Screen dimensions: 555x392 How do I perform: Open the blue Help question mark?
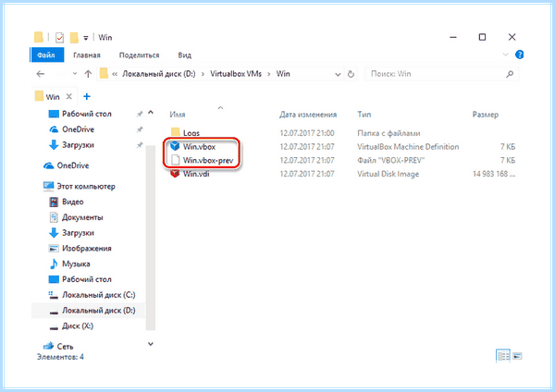tap(519, 55)
